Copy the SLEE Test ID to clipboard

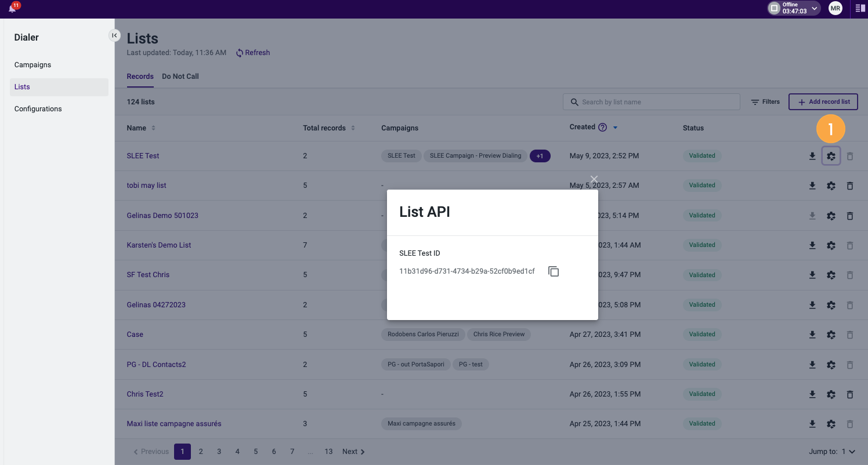click(554, 271)
